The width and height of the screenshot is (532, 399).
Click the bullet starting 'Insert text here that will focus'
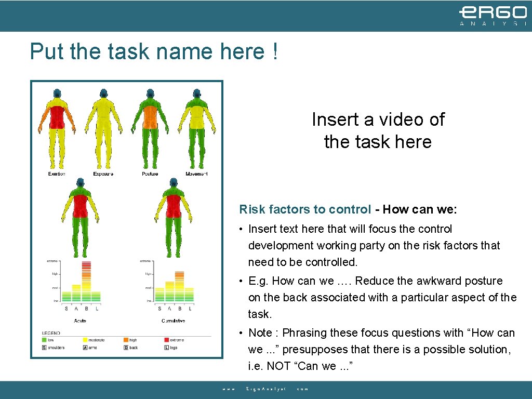point(374,245)
